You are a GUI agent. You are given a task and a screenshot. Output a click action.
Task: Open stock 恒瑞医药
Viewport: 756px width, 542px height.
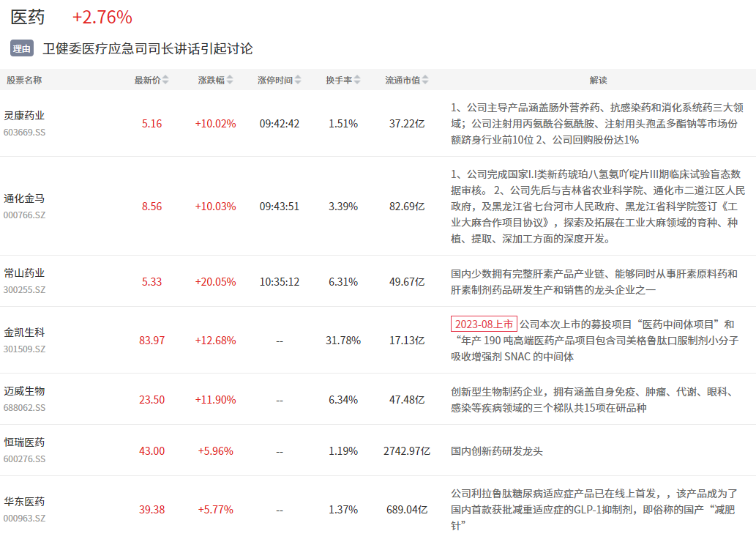click(24, 442)
